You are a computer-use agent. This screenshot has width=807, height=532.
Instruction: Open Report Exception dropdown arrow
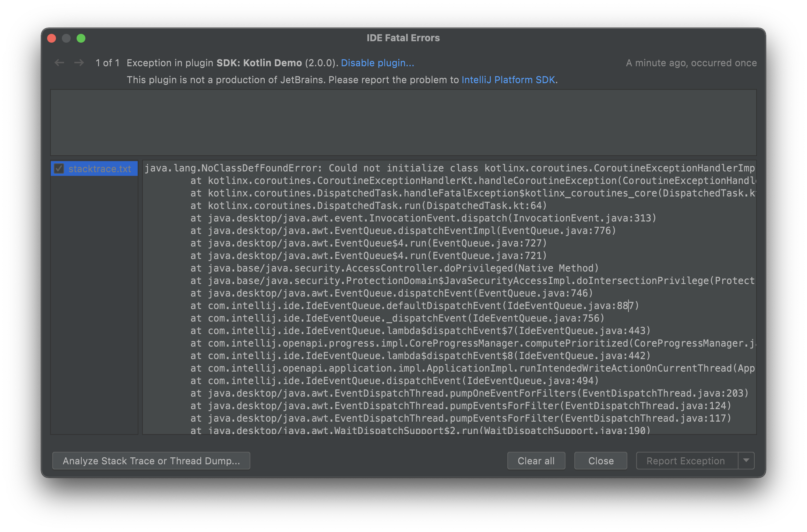(x=746, y=461)
